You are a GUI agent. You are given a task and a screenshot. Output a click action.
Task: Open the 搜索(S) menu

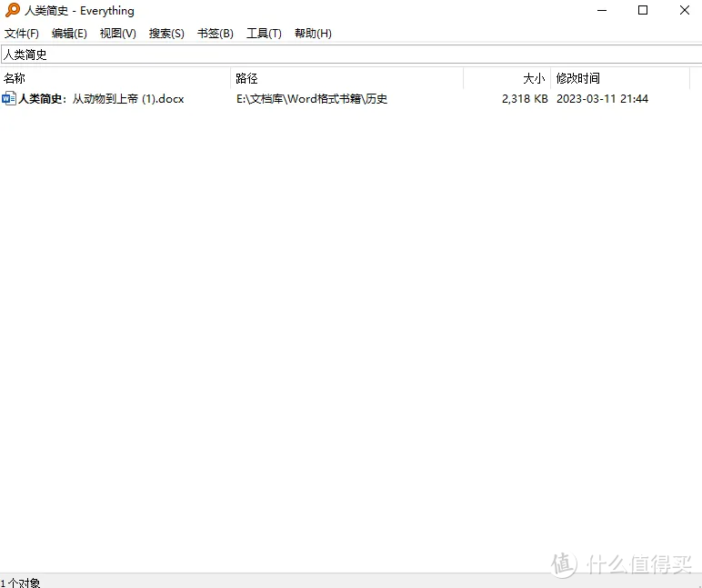point(166,34)
